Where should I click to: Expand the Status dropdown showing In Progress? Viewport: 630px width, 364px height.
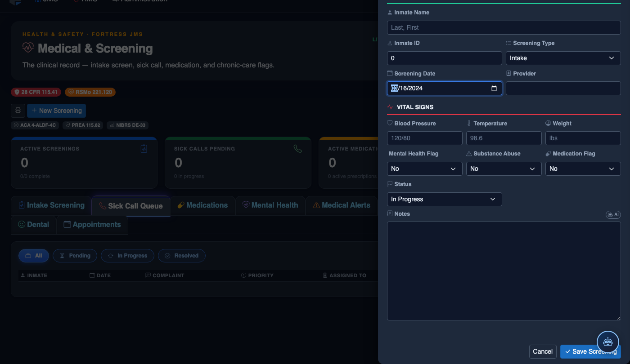444,199
